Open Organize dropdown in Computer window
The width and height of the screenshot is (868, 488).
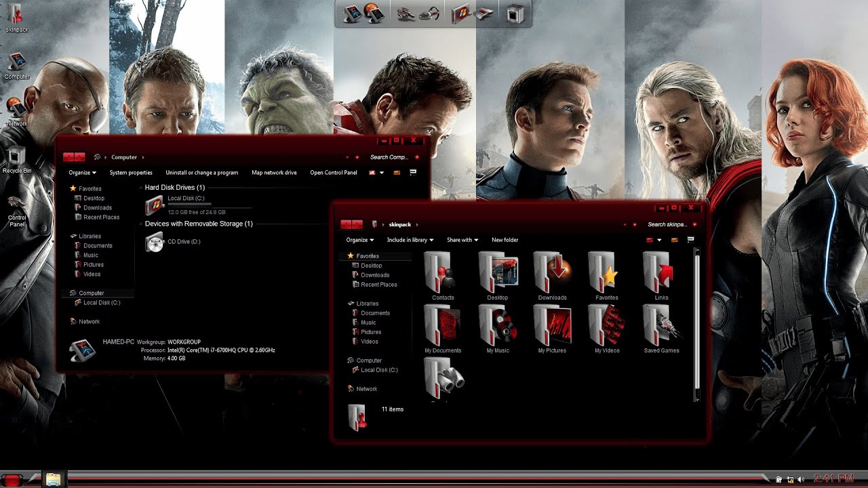coord(82,172)
